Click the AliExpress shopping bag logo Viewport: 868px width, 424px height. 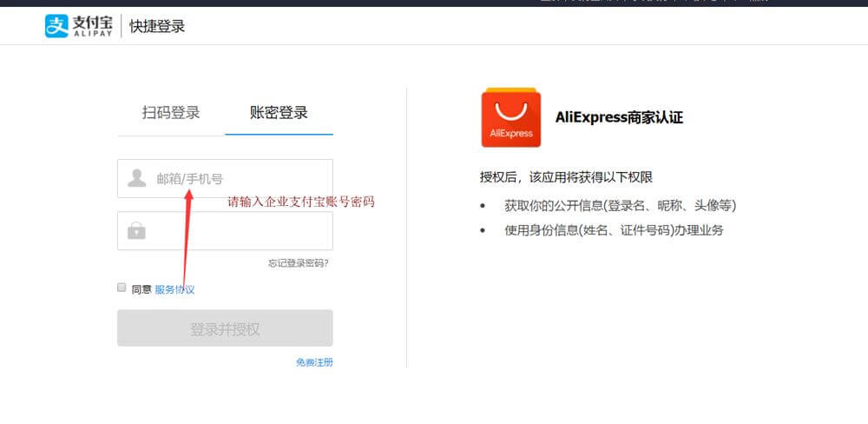[511, 117]
